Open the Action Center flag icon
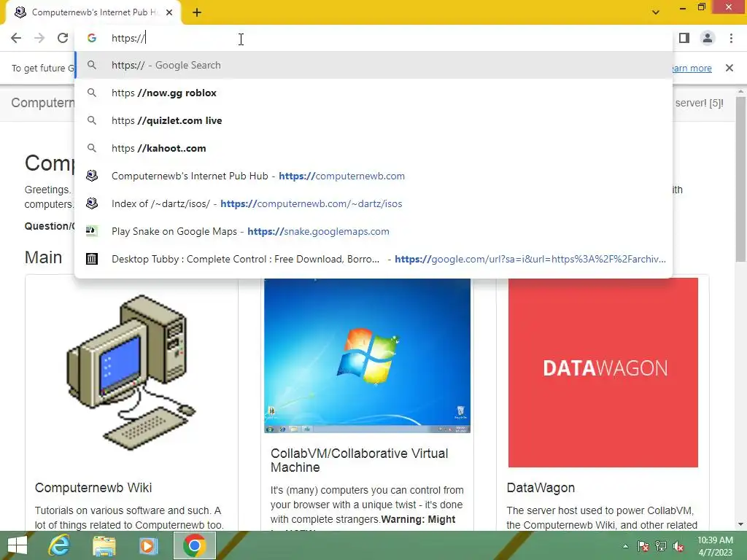 click(x=643, y=546)
